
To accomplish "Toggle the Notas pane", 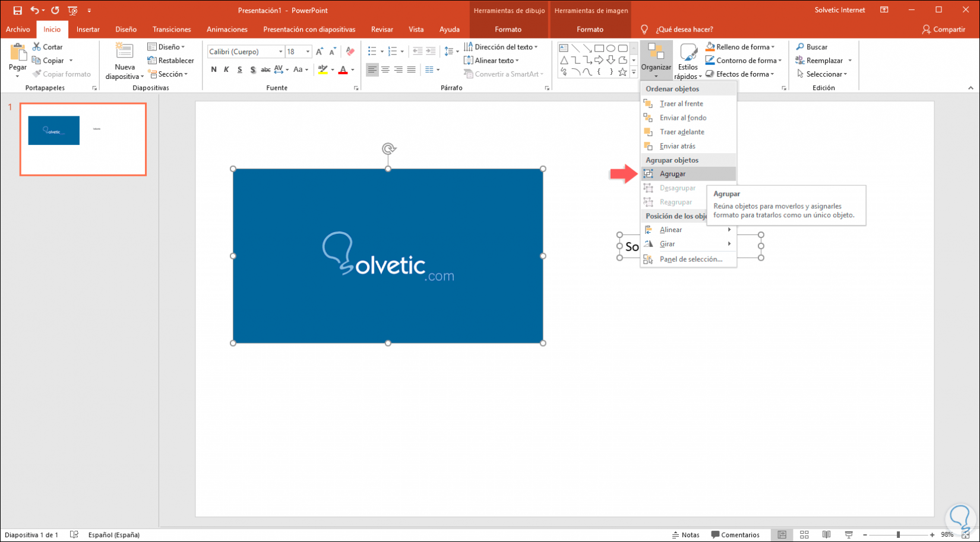I will [x=685, y=535].
